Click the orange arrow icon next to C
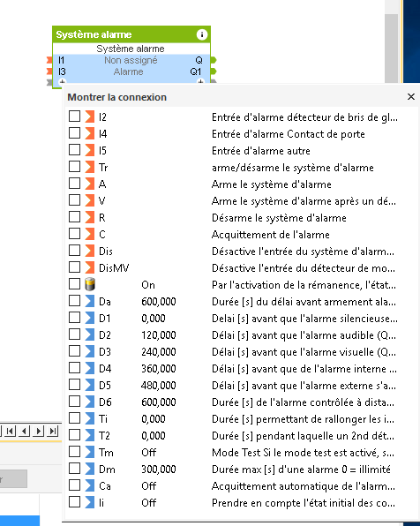420x526 pixels. coord(90,234)
